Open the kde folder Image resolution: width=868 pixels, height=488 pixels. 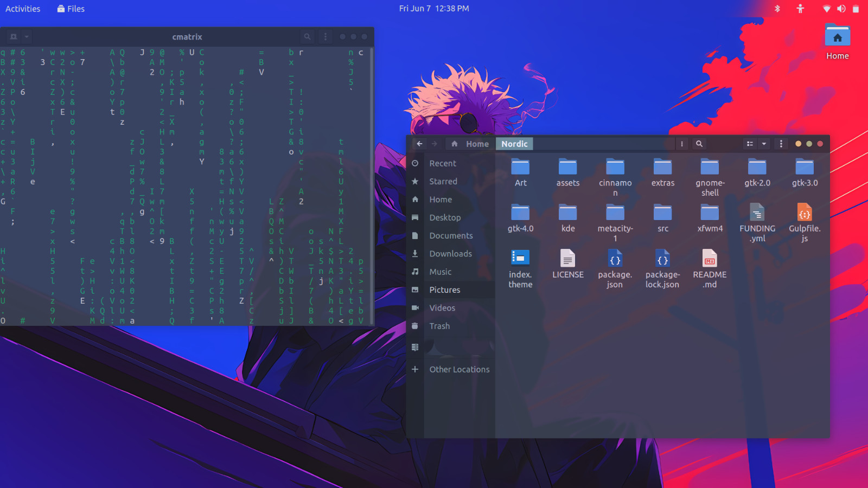point(567,218)
